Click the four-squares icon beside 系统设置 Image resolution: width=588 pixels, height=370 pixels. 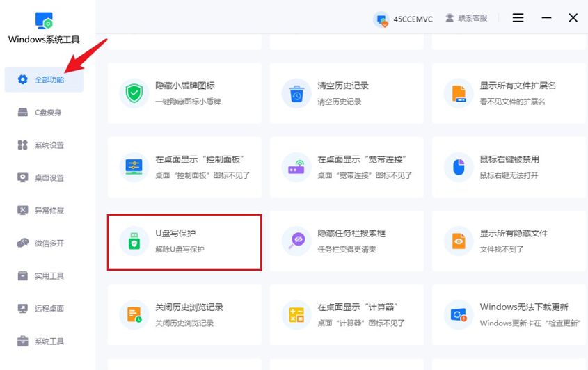[x=23, y=145]
